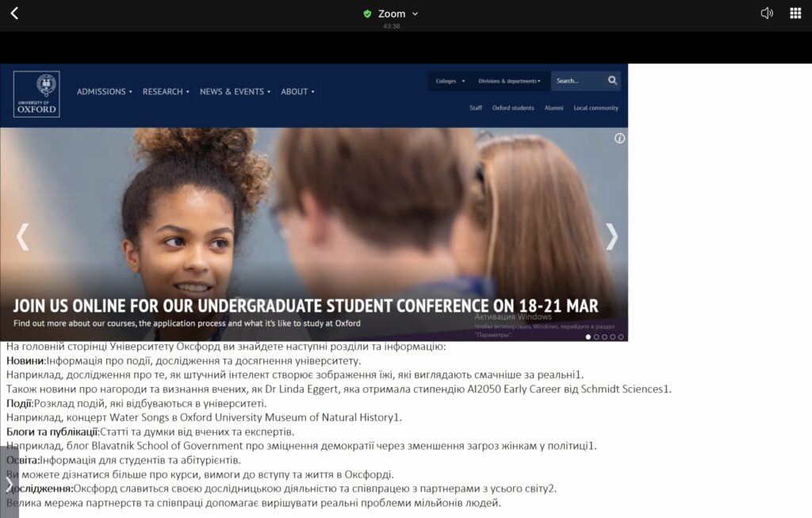Open the Alumni link

click(x=553, y=108)
